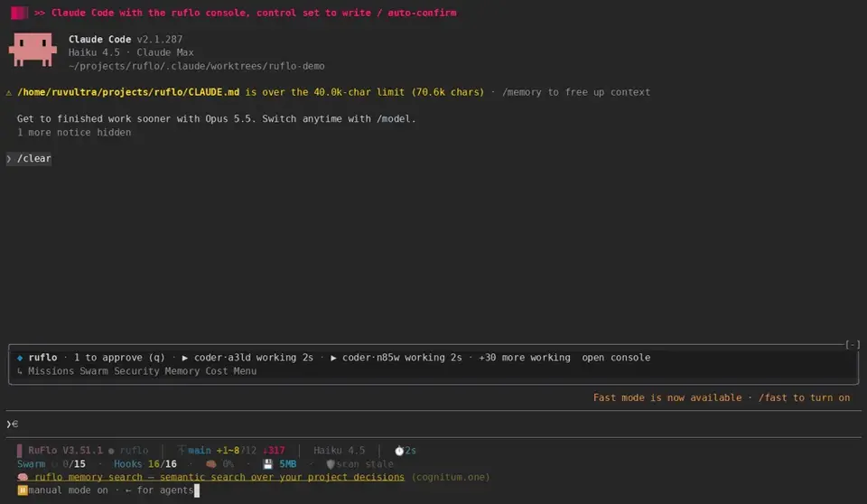Click 'RuFlo V3.51.1' in status bar

[x=65, y=451]
